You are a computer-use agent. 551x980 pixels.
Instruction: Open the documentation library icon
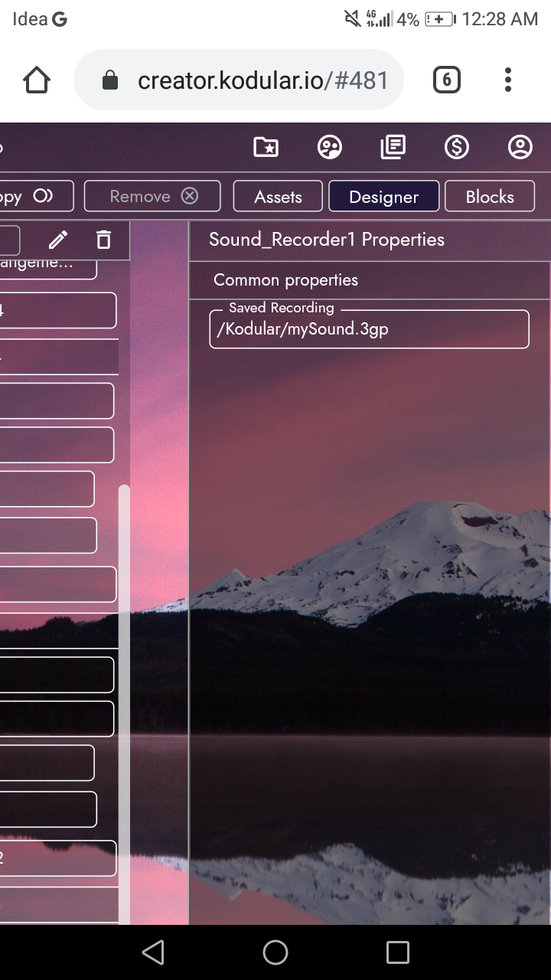click(x=393, y=147)
